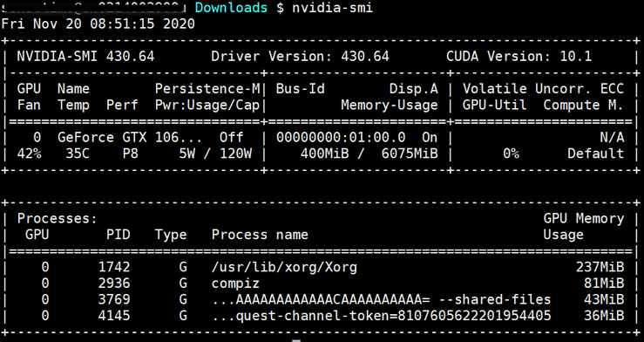Click the 'Pwr:Usage/Cap' header
644x342 pixels.
point(207,105)
